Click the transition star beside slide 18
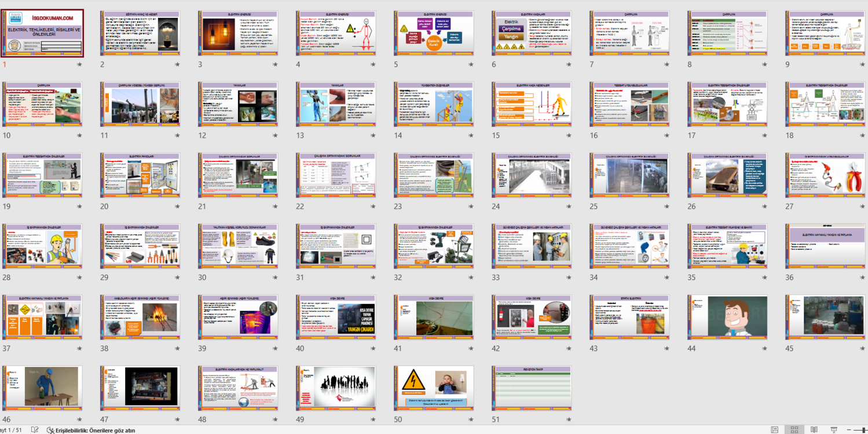The image size is (868, 434). (x=862, y=135)
